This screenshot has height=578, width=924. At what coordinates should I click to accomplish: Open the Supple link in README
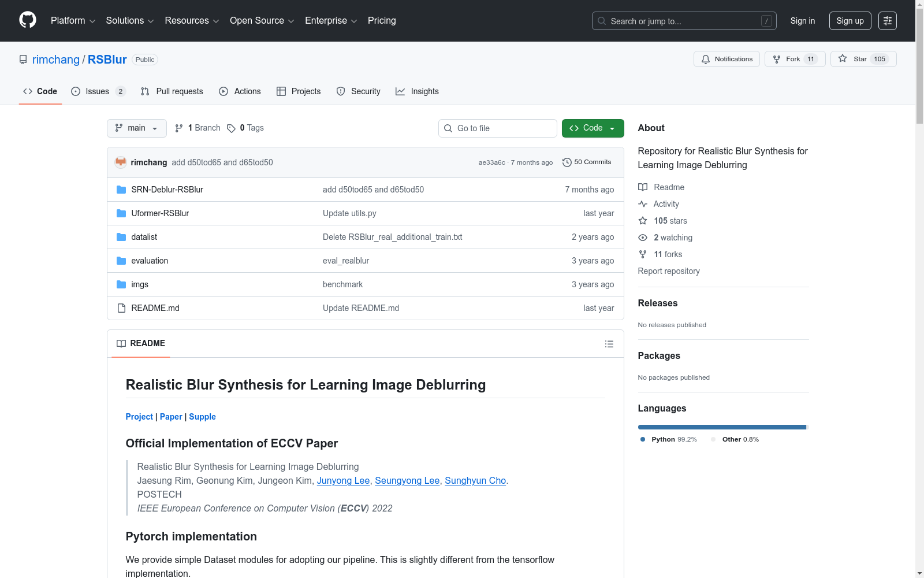(x=202, y=417)
